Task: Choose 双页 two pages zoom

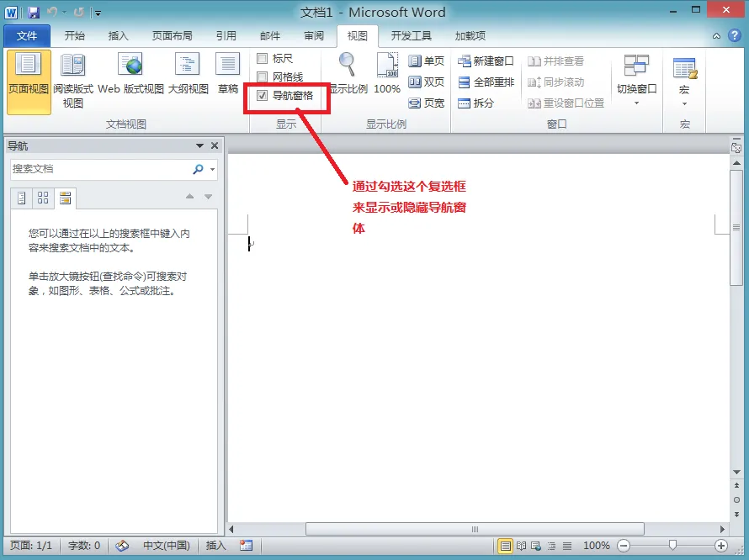Action: pyautogui.click(x=426, y=82)
